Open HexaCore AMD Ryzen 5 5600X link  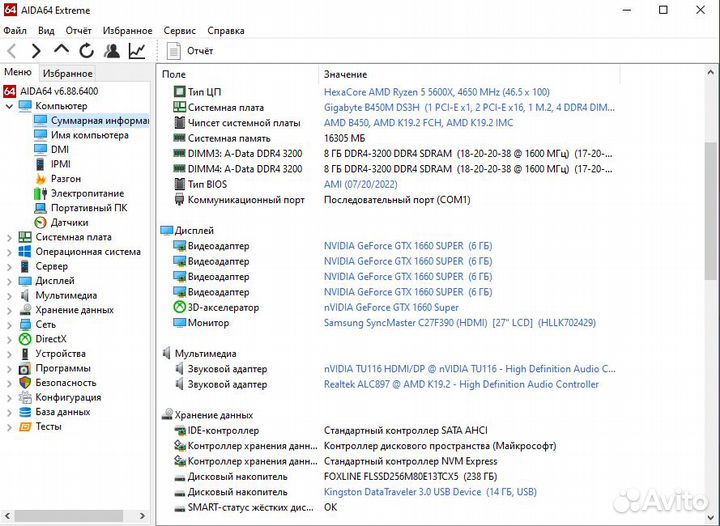437,92
